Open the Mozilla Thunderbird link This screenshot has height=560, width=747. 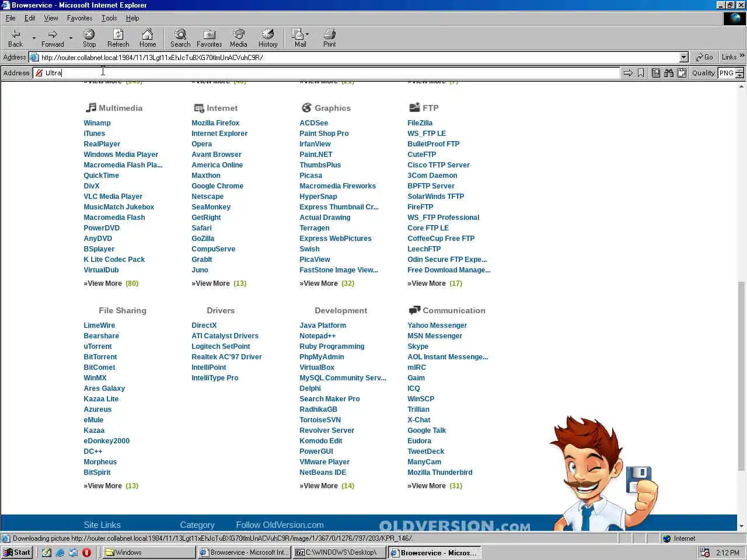pyautogui.click(x=440, y=473)
